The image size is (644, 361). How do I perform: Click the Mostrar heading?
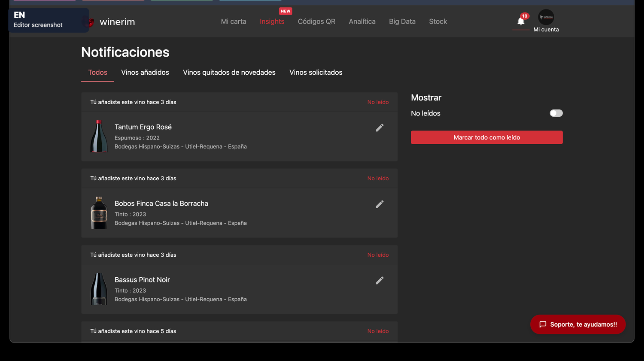[x=426, y=97]
